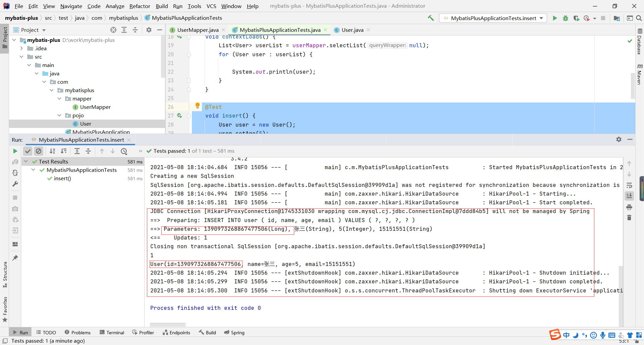
Task: Toggle soft-wrap in console
Action: [629, 185]
